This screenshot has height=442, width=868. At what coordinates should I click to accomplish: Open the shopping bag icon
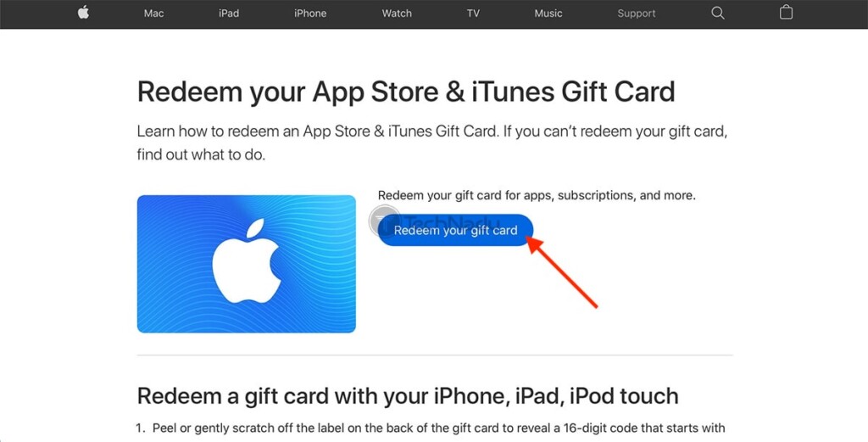pos(786,13)
